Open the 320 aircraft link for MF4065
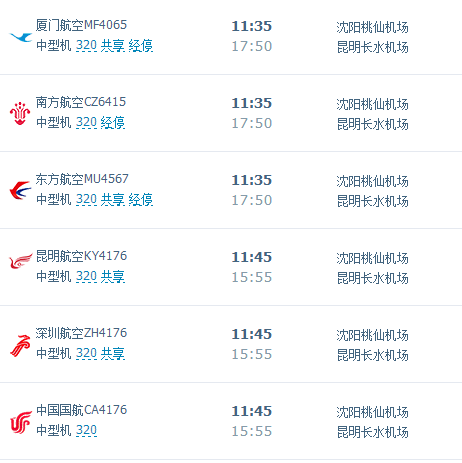Viewport: 462px width, 463px height. 86,46
